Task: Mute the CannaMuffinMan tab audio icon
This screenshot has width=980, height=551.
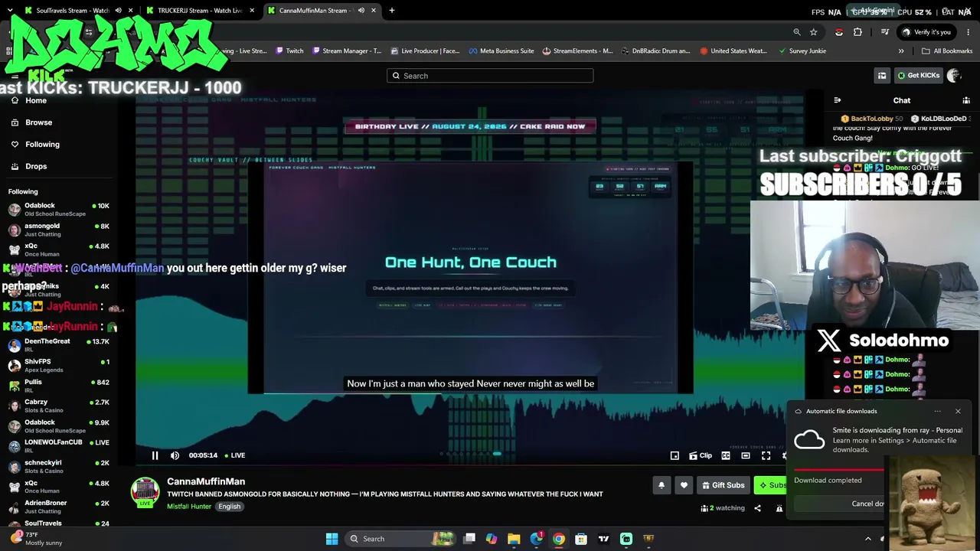Action: 361,11
